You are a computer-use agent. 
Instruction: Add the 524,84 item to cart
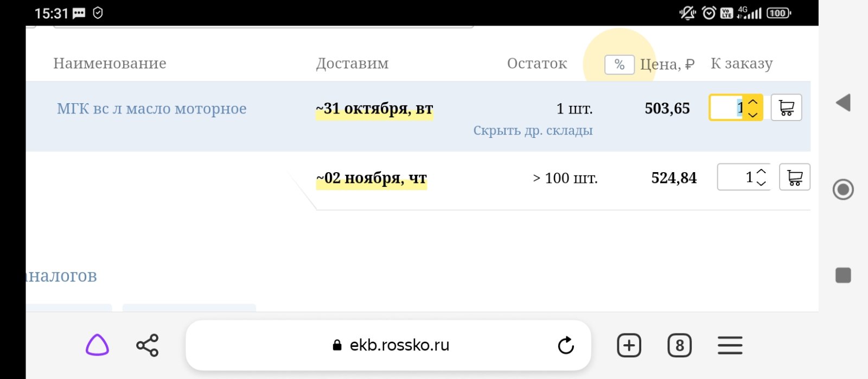(x=794, y=177)
